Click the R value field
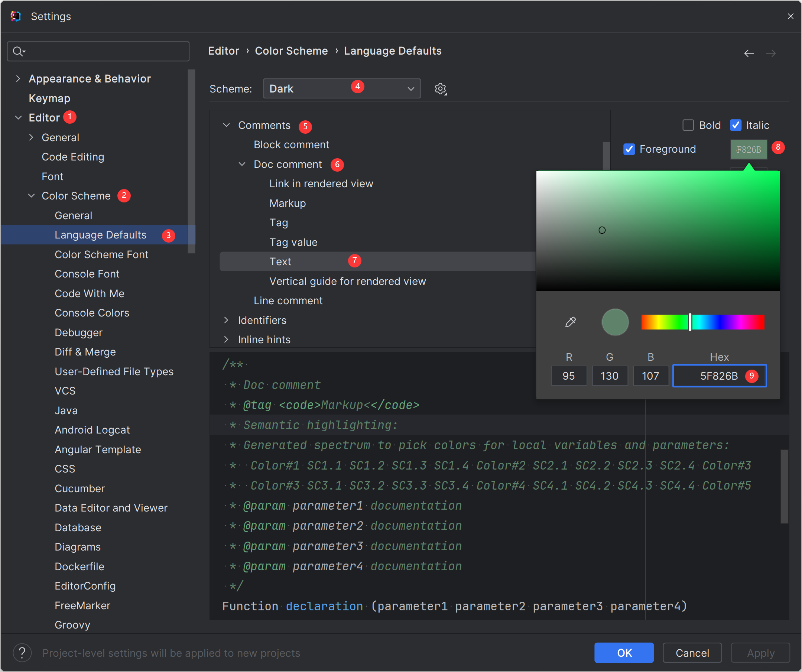The image size is (802, 672). (x=569, y=376)
